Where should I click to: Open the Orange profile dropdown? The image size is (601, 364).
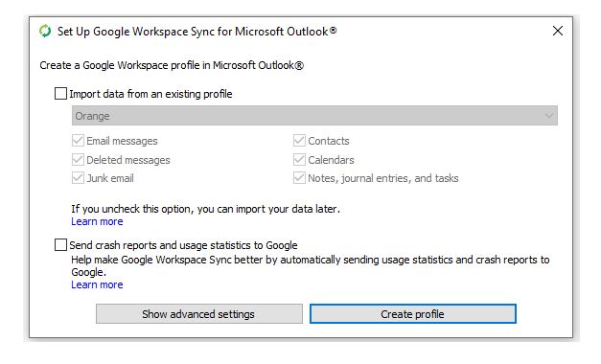314,116
